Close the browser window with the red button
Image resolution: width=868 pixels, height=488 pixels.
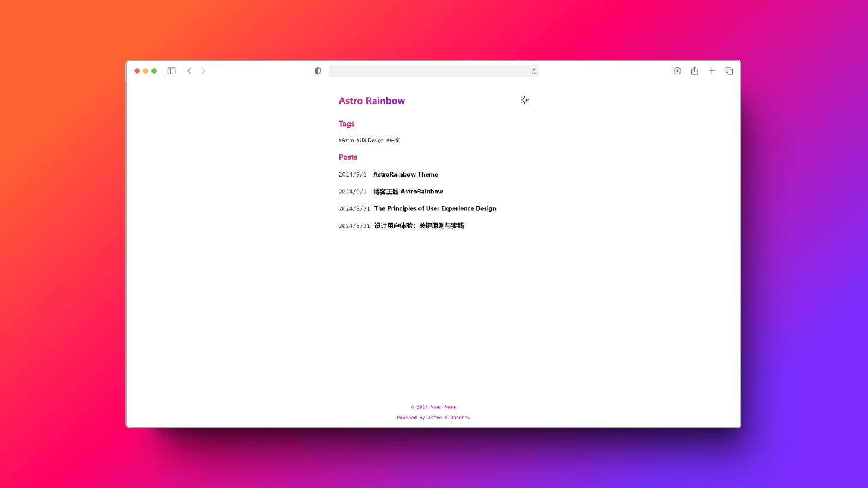point(137,71)
